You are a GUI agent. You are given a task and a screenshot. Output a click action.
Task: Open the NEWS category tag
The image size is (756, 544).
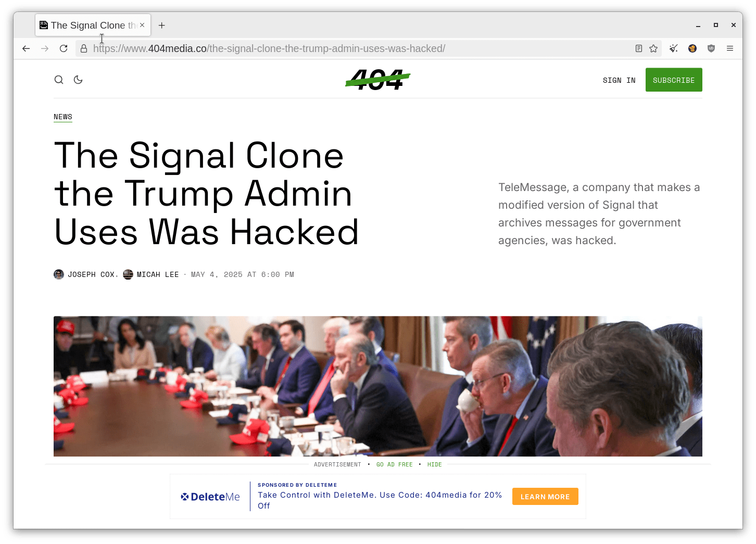(63, 117)
